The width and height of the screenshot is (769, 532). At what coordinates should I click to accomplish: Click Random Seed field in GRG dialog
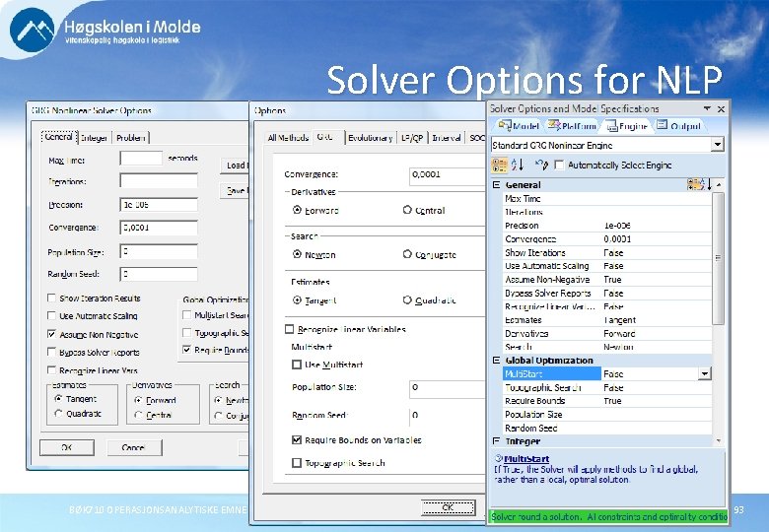[159, 274]
